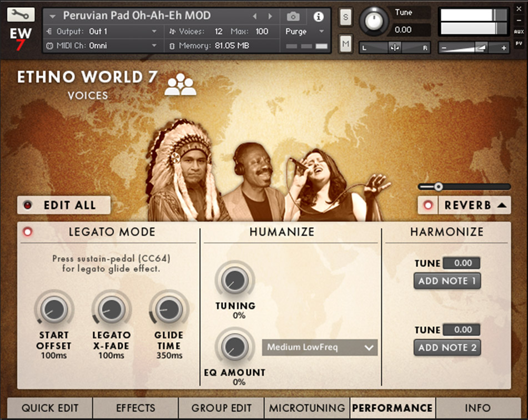Click the master volume slider
Viewport: 528px width, 420px height.
tap(474, 48)
